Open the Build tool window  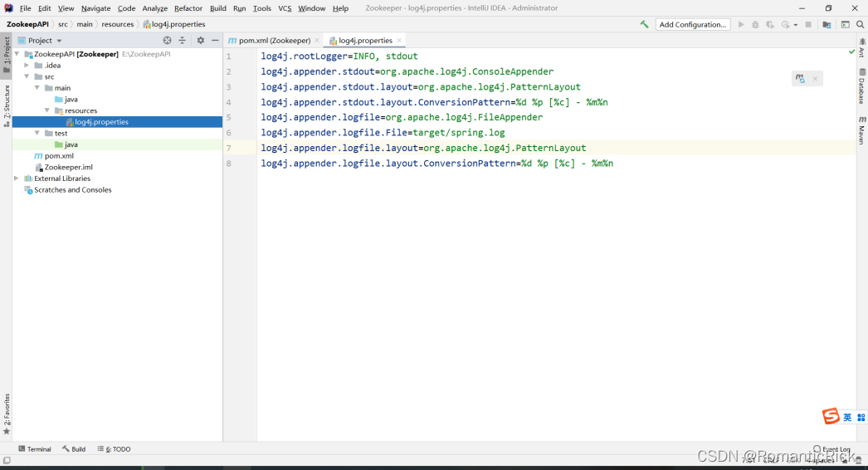(x=74, y=449)
